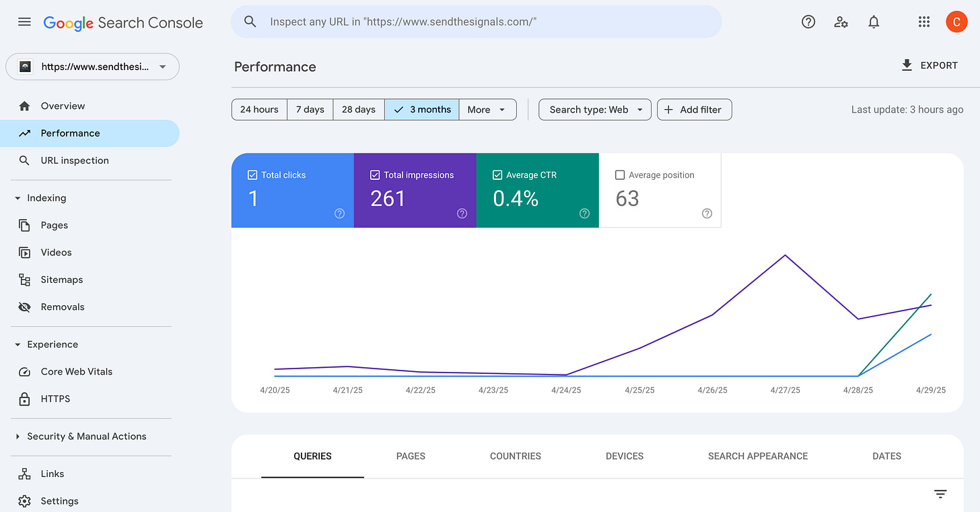Open the property selector dropdown
The width and height of the screenshot is (980, 512).
(x=93, y=67)
